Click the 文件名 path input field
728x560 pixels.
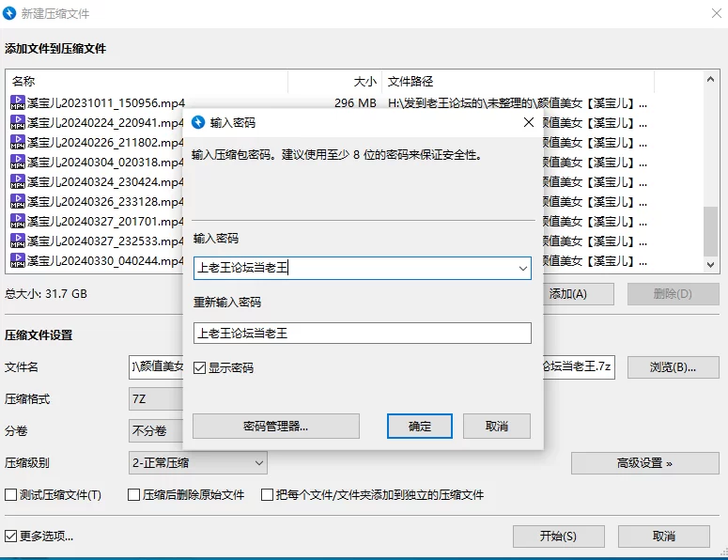[x=156, y=367]
